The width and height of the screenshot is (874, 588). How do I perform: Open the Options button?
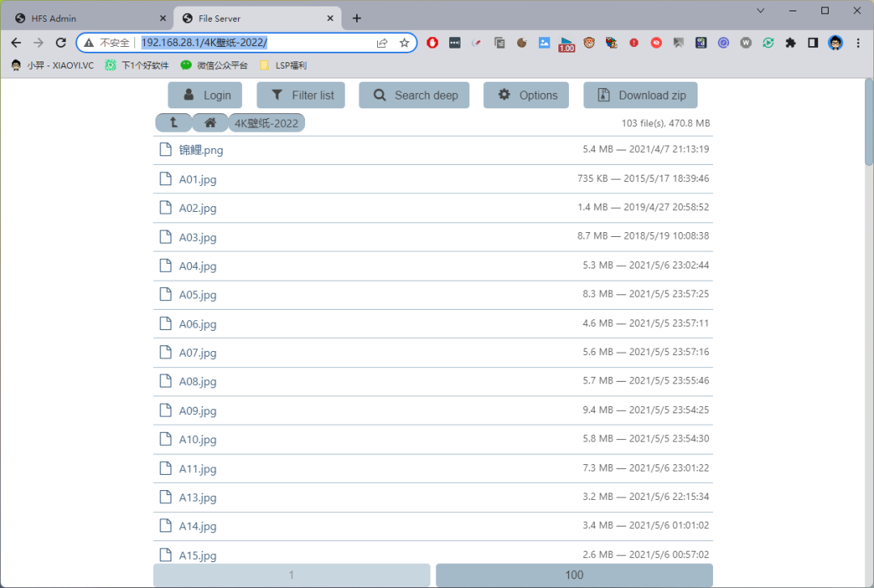point(526,95)
